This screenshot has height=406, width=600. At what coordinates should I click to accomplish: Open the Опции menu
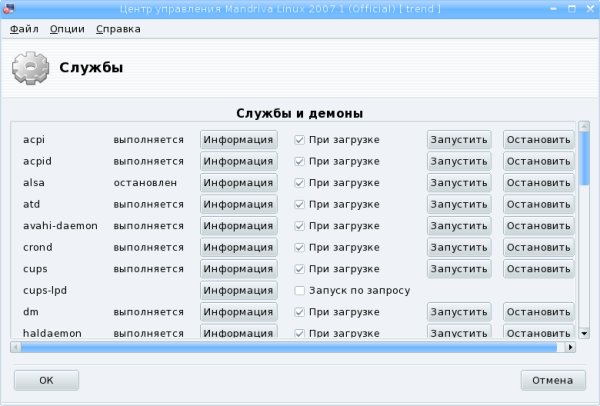[67, 29]
